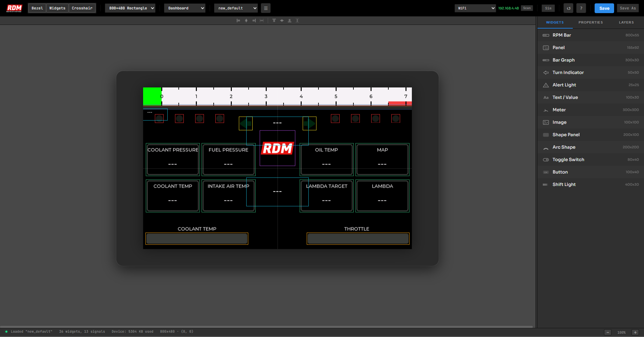This screenshot has width=644, height=337.
Task: Open the Dashboard page dropdown
Action: 184,8
